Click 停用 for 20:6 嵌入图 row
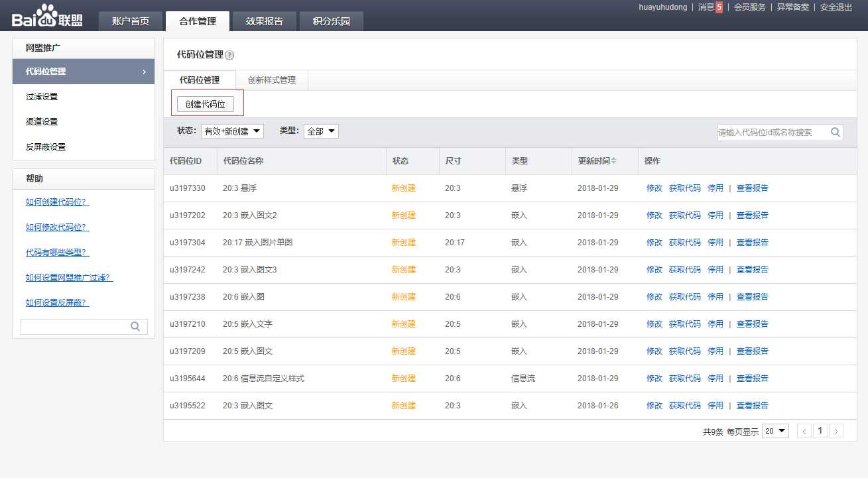Viewport: 868px width, 478px height. [x=715, y=297]
